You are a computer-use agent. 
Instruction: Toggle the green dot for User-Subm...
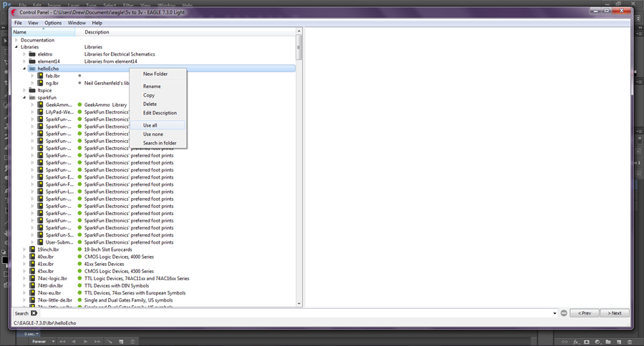tap(79, 242)
